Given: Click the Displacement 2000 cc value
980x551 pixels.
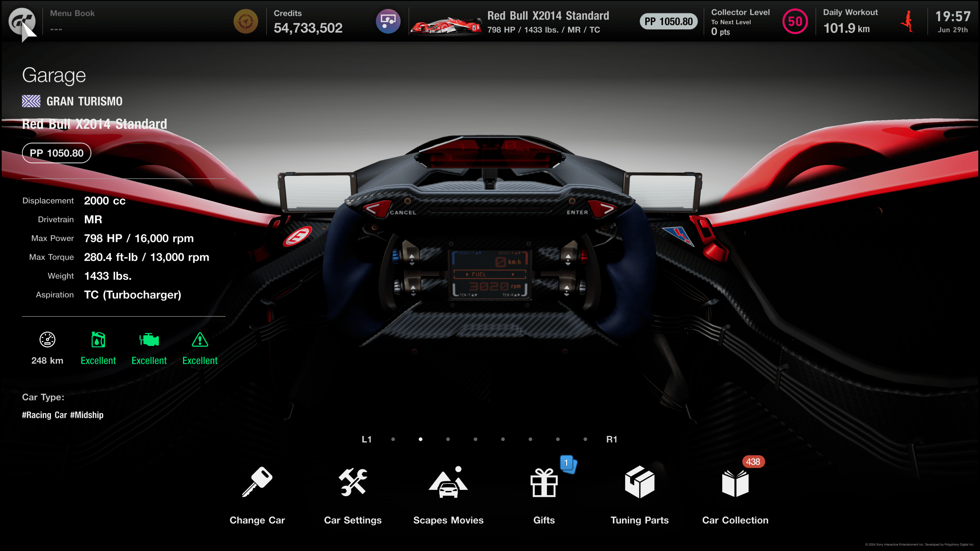Looking at the screenshot, I should tap(105, 201).
